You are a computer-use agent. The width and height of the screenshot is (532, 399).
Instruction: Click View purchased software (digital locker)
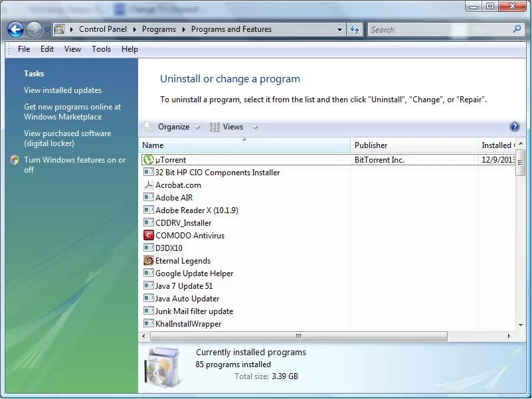tap(68, 138)
